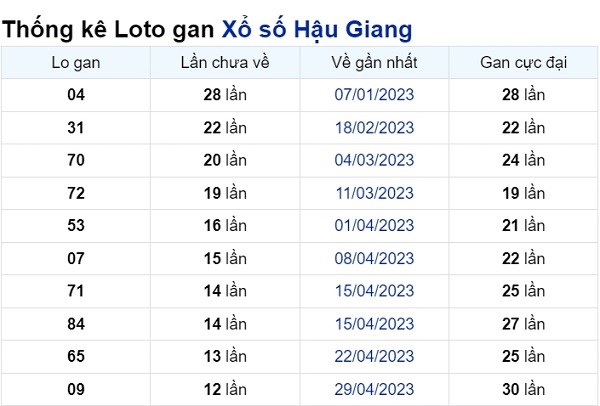The image size is (600, 406).
Task: Click the 01/04/2023 date link
Action: click(x=374, y=225)
